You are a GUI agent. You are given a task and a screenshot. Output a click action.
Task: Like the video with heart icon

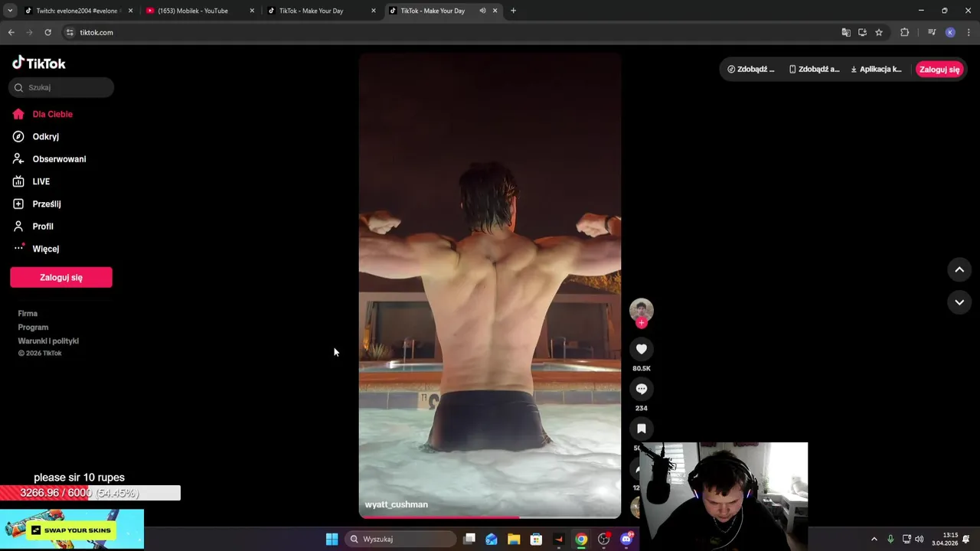(642, 349)
